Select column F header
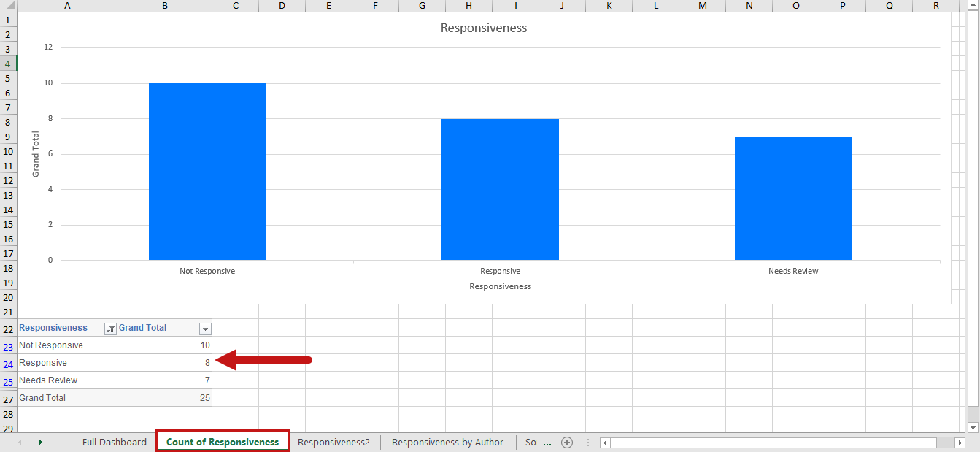The height and width of the screenshot is (452, 980). coord(375,6)
